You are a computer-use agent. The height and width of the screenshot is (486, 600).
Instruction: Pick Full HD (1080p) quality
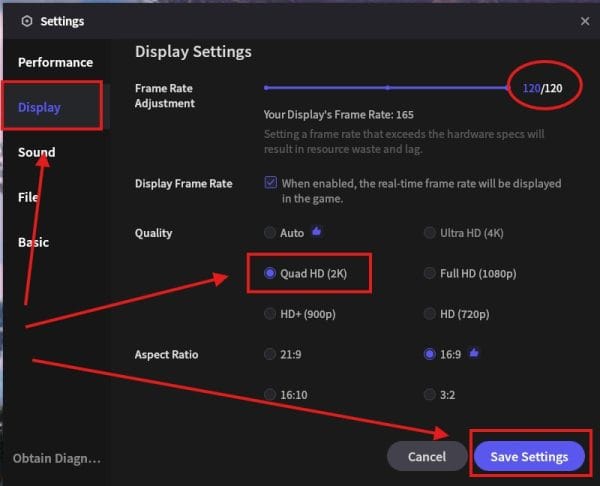(x=430, y=273)
